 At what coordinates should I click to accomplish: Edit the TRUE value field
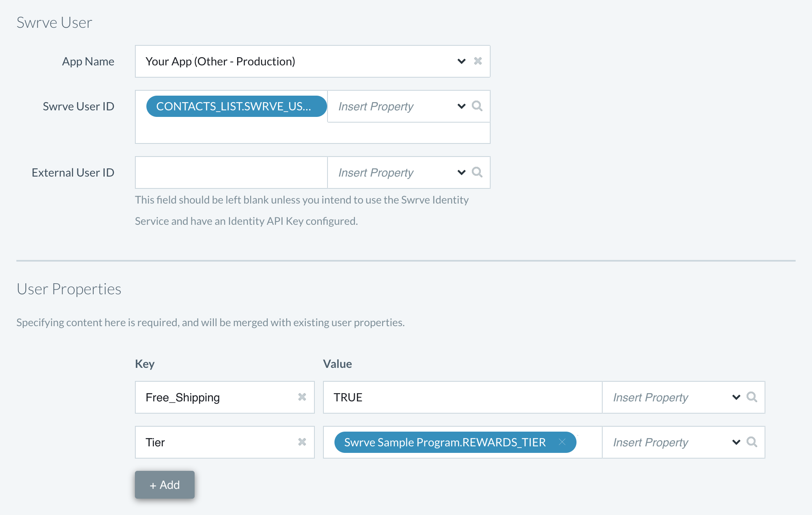(463, 397)
